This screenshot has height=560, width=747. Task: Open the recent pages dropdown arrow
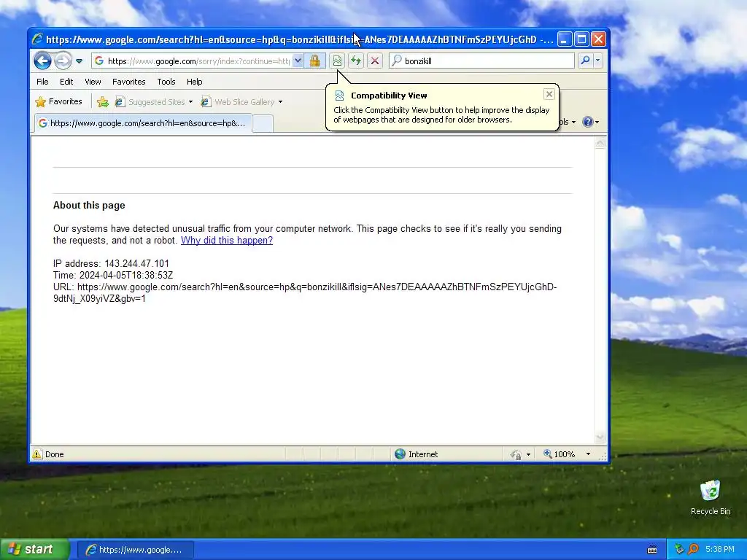[x=79, y=61]
